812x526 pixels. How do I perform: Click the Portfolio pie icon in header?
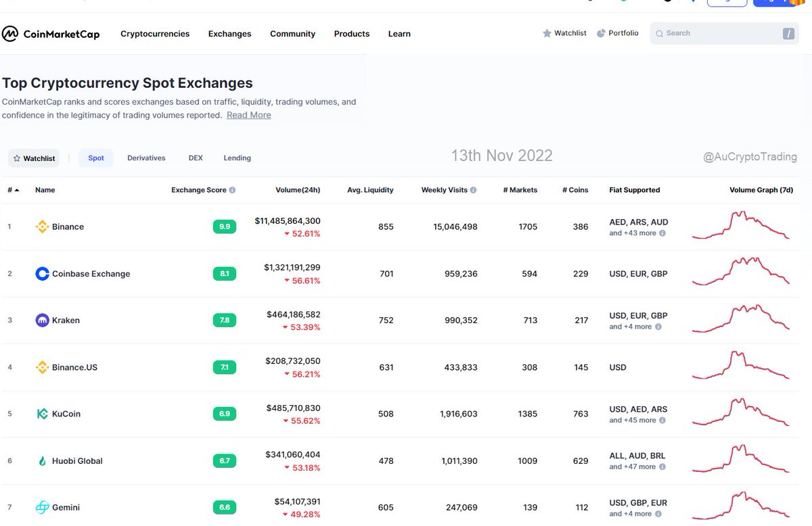pos(601,33)
